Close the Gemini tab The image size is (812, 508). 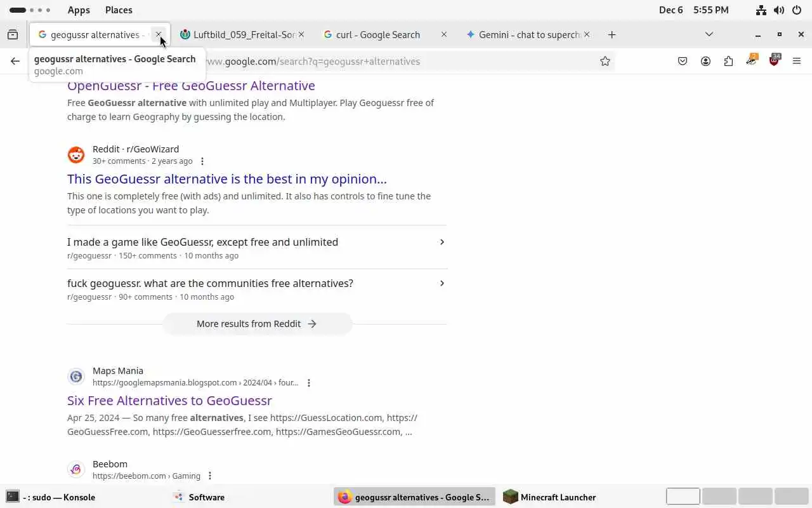[587, 35]
